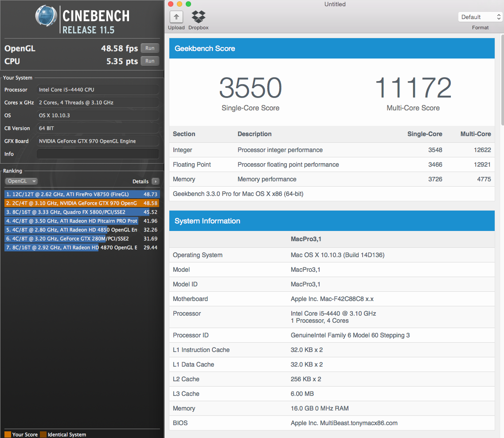Click the empty Info text field

click(98, 154)
